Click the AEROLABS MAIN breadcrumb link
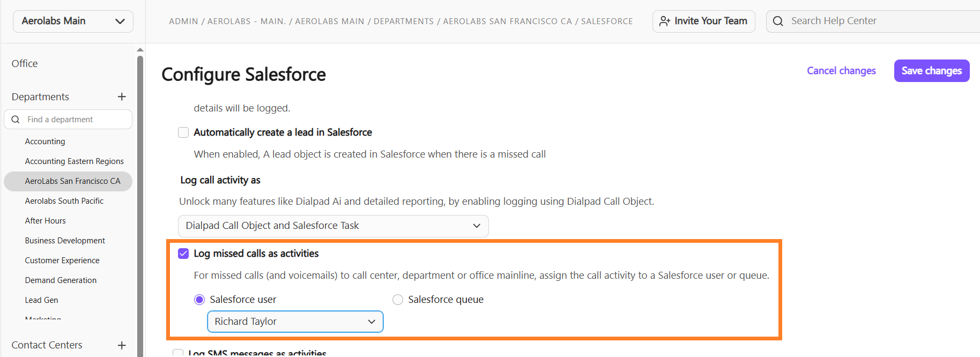 tap(330, 21)
